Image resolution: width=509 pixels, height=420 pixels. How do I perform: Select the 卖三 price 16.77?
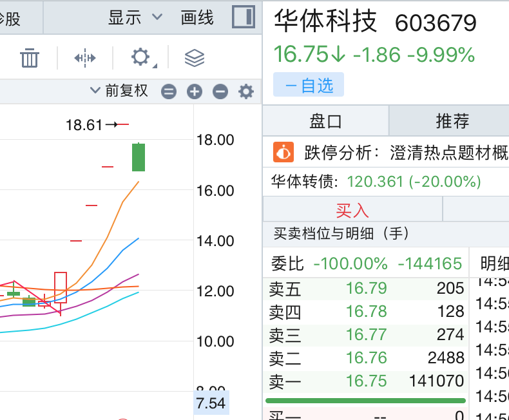pos(366,334)
